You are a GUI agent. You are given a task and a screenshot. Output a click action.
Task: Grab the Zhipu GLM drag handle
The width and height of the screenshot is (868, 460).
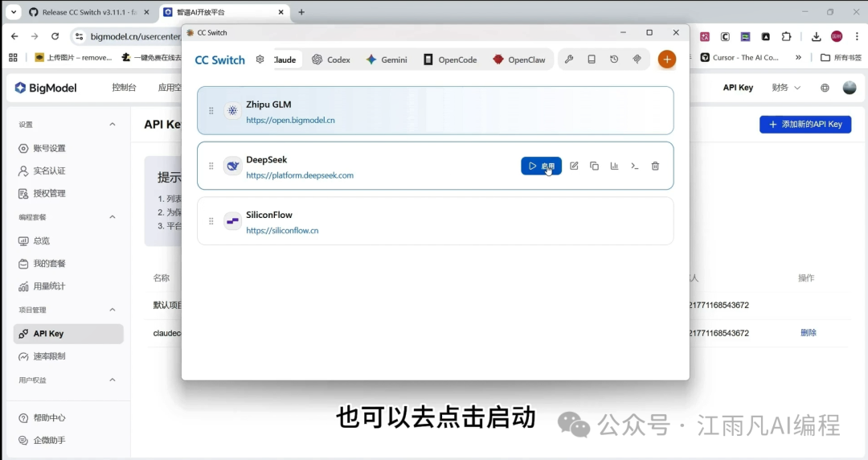[x=211, y=111]
